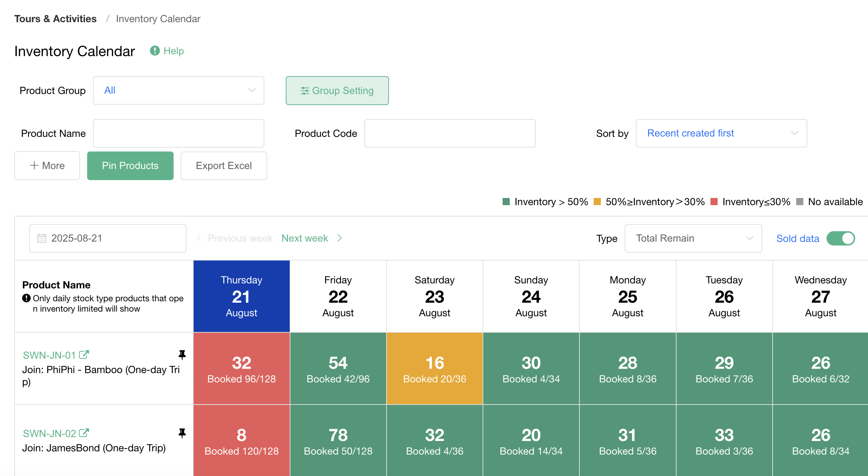Select the Thursday 21 August column header
This screenshot has width=868, height=476.
pos(241,296)
